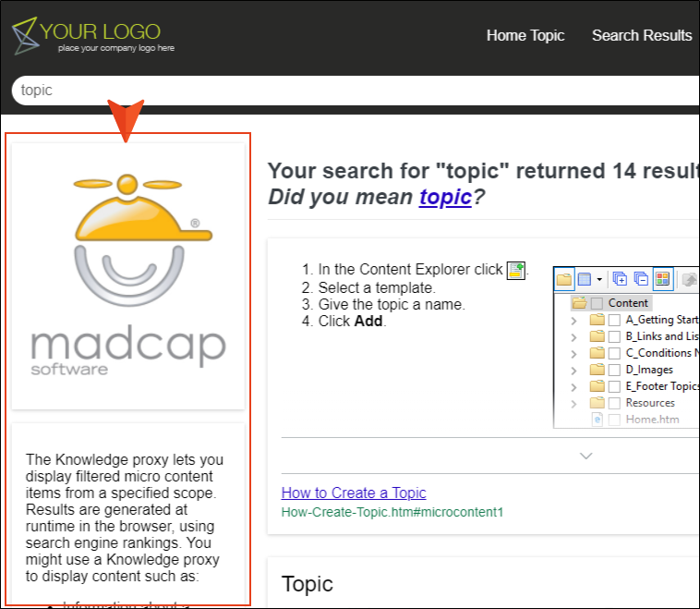This screenshot has width=700, height=609.
Task: Click the How-Create-Topic.htm#microcontent1 URL text
Action: coord(392,512)
